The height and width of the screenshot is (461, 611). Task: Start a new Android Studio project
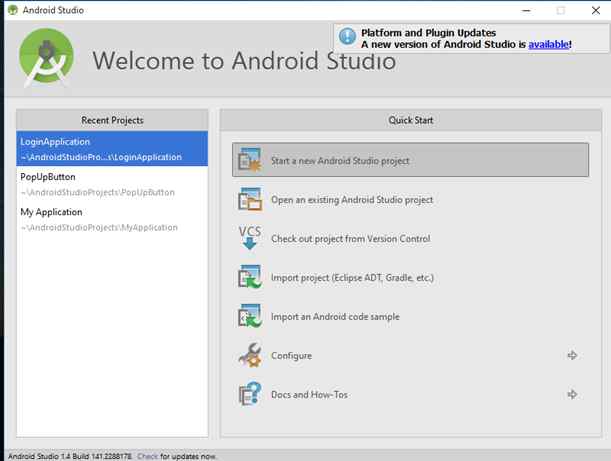410,160
